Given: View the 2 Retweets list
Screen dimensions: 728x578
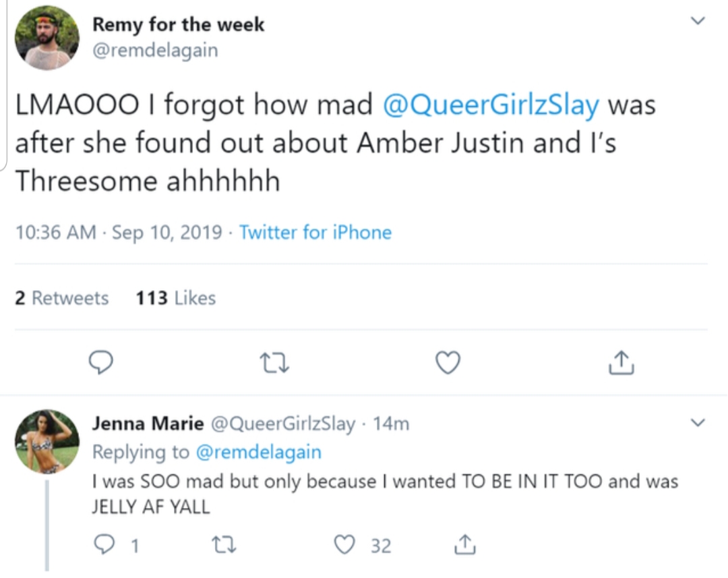Looking at the screenshot, I should (x=62, y=298).
